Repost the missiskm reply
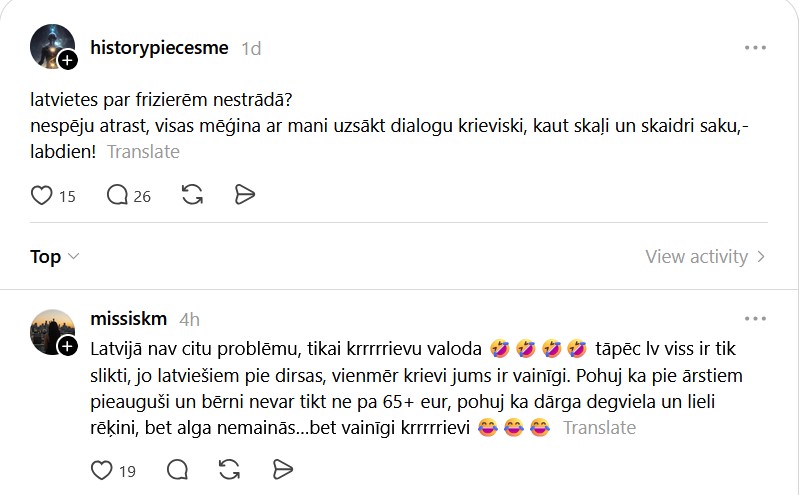 [230, 470]
